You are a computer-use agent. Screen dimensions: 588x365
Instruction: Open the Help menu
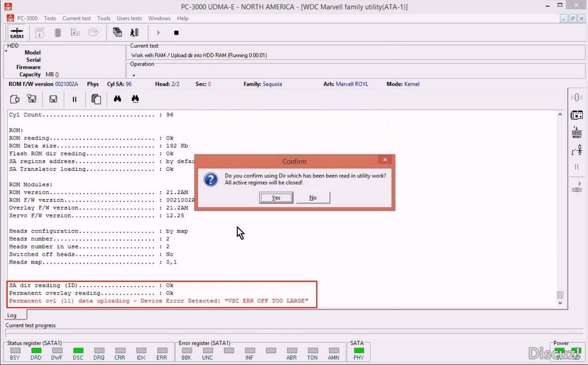click(x=183, y=18)
